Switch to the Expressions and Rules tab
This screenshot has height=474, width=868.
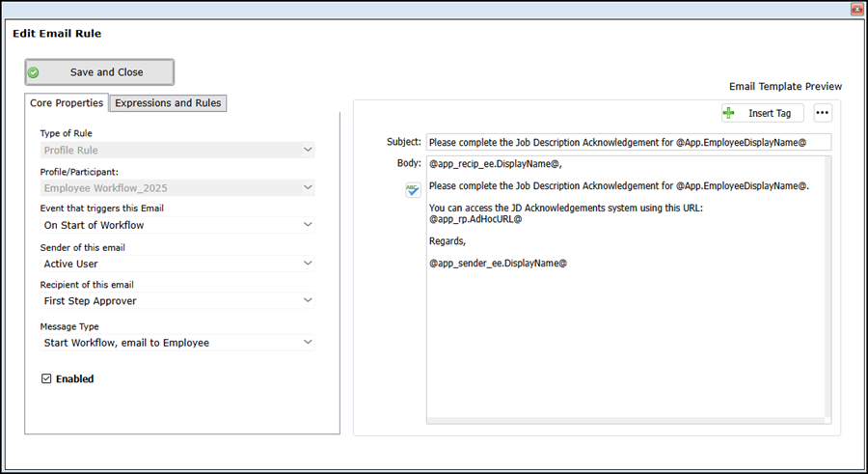(169, 103)
